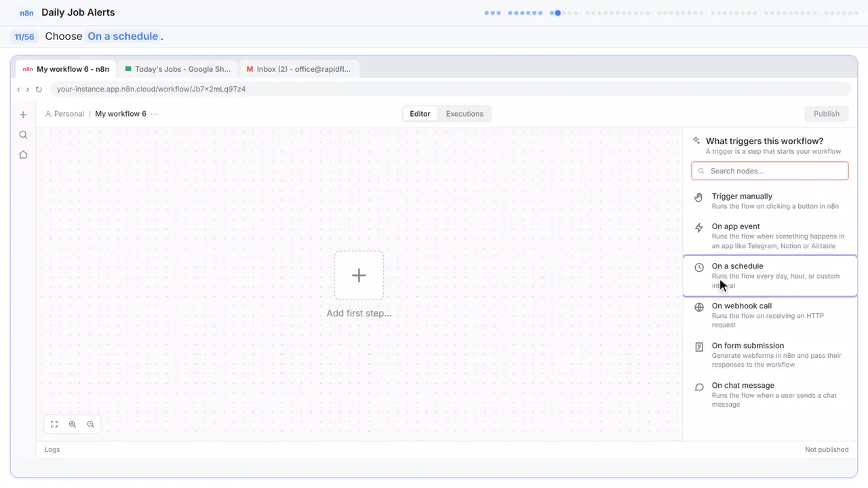Add first step on canvas
This screenshot has height=488, width=868.
click(x=359, y=275)
